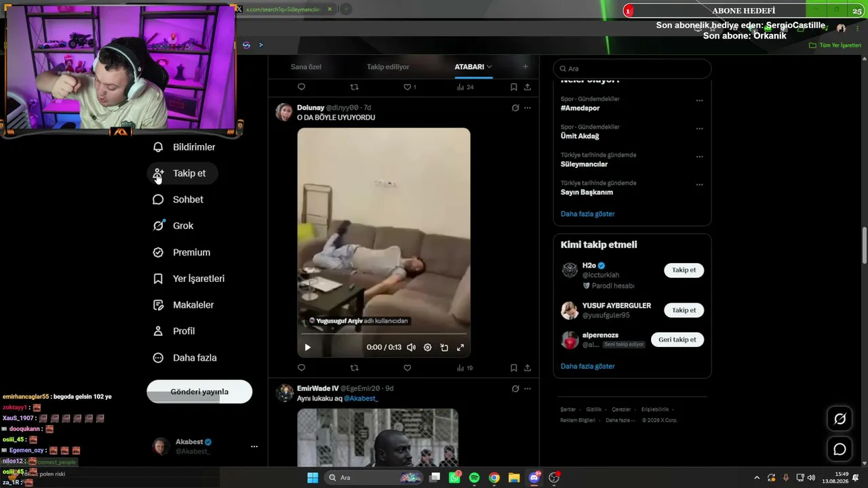View analytics showing 19 views
The image size is (868, 488).
(465, 368)
